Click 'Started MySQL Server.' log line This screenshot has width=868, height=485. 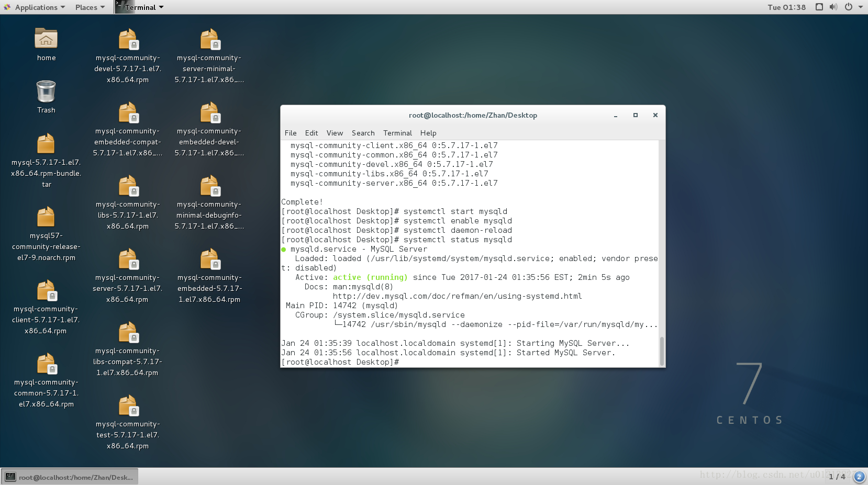point(448,353)
